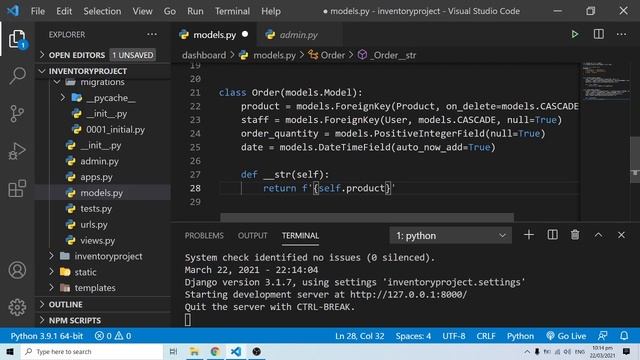Click the VS Code taskbar icon
This screenshot has height=360, width=640.
[x=236, y=351]
